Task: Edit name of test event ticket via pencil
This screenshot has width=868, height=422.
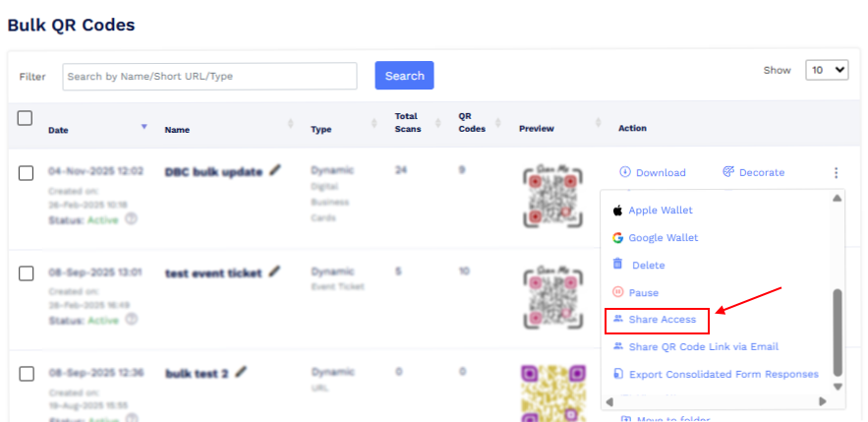Action: [274, 271]
